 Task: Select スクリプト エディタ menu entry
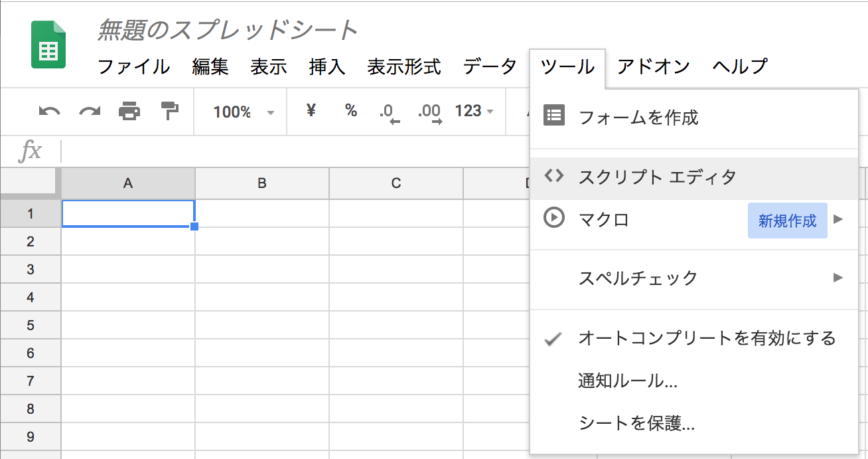[x=657, y=177]
